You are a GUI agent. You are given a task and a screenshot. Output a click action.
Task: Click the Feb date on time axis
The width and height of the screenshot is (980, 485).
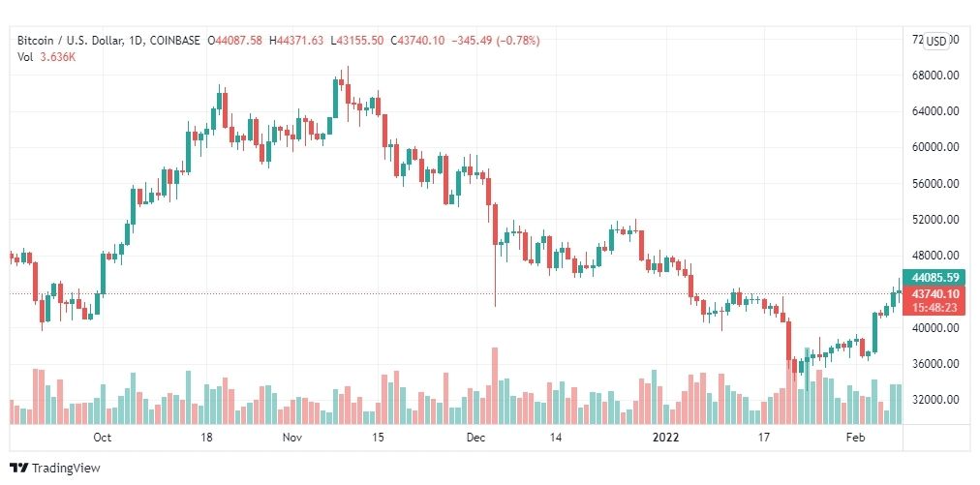coord(854,437)
